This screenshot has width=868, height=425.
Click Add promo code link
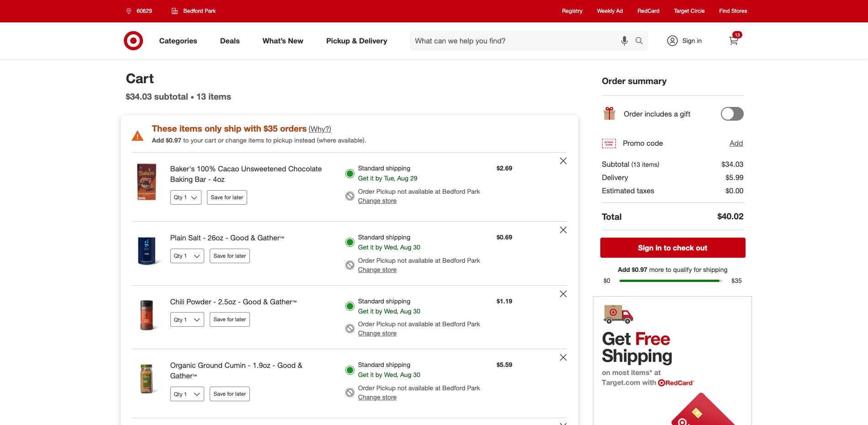(736, 143)
